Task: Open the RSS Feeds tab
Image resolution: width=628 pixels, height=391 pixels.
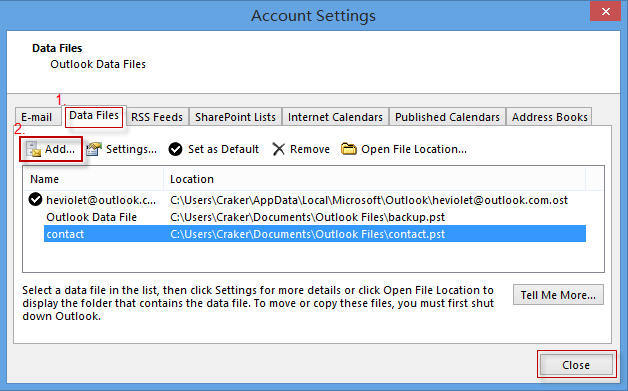Action: (157, 117)
